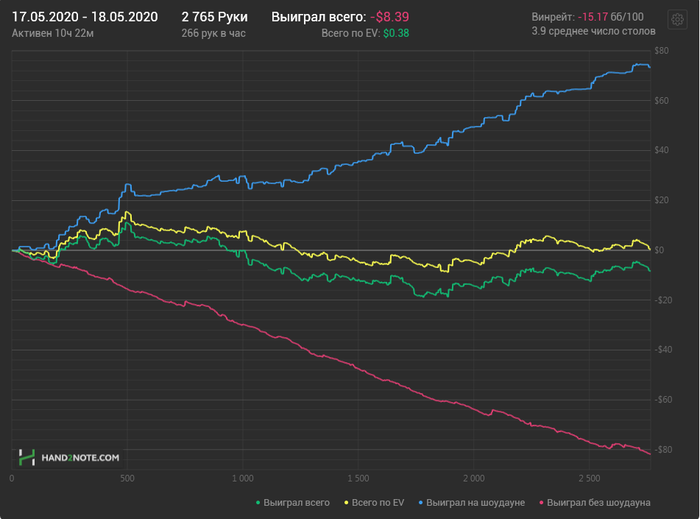
Task: Click the '2 765 Руки' hands count
Action: pos(214,17)
